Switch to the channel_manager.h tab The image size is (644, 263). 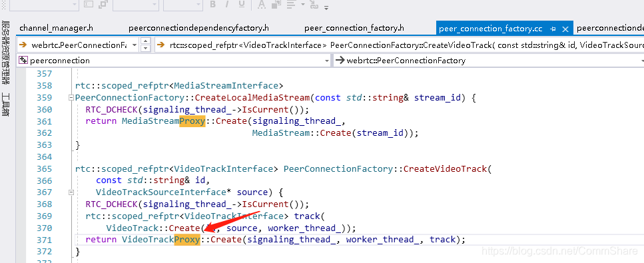pos(56,29)
